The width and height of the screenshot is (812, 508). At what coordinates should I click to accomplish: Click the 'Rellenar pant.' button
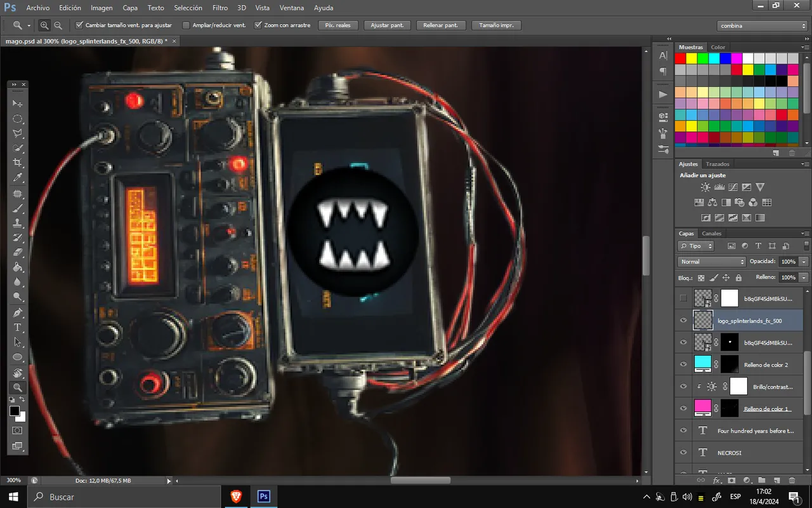point(441,25)
